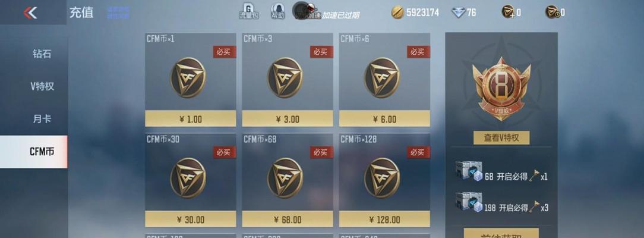Screen dimensions: 644x238
Task: Click the ¥128.00 price button
Action: point(384,219)
